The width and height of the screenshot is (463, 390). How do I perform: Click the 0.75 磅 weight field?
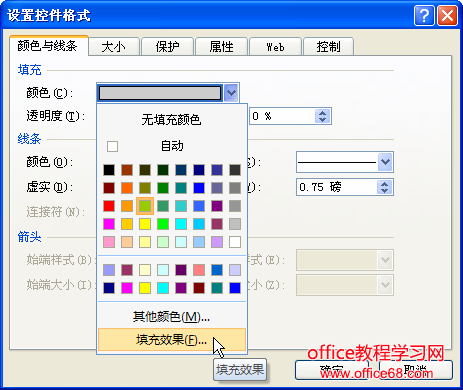pos(337,187)
